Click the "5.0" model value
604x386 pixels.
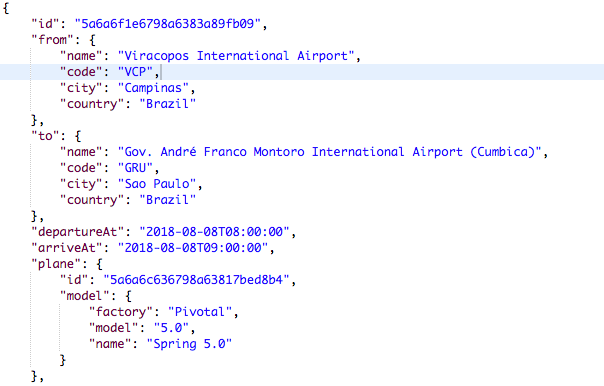(171, 328)
